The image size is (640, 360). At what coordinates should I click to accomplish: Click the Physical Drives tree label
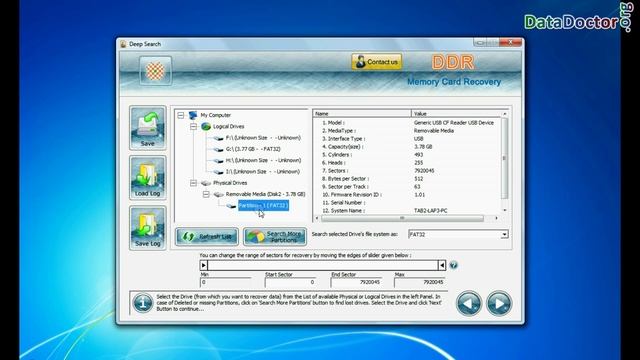click(x=230, y=183)
